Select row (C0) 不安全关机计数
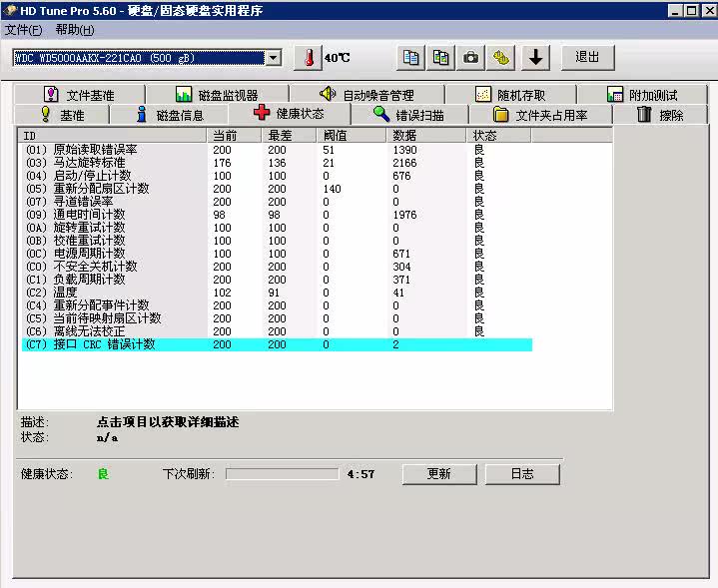Screen dimensions: 718x588 277,267
